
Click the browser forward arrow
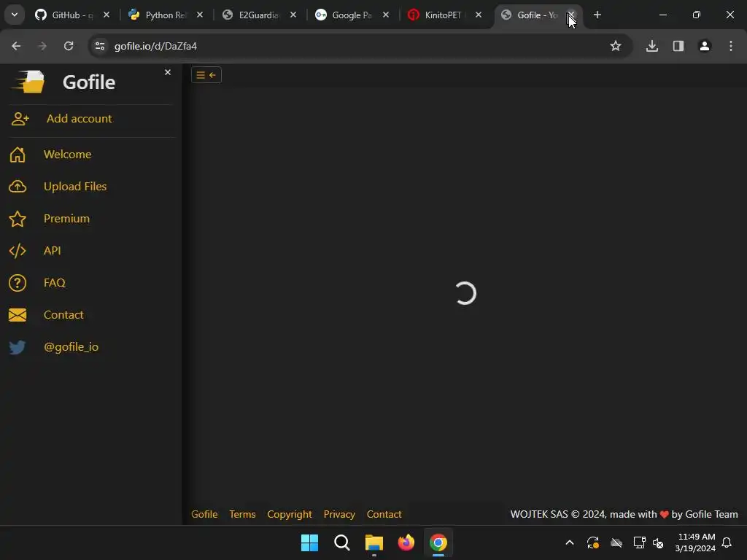42,46
